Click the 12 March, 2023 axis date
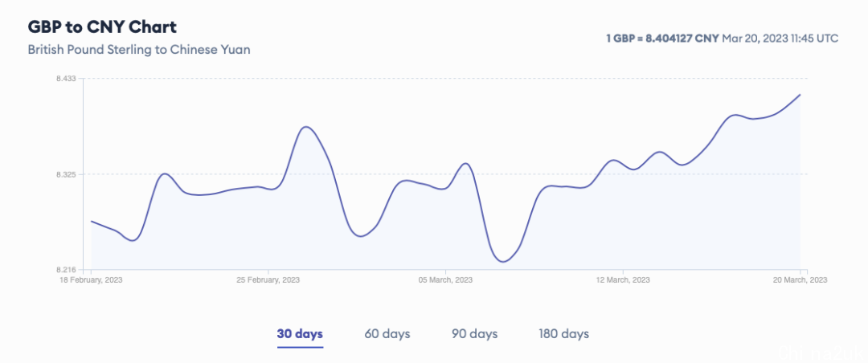 click(623, 280)
